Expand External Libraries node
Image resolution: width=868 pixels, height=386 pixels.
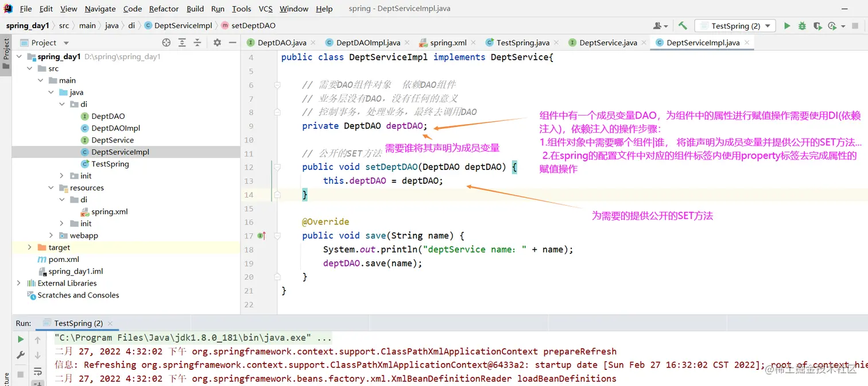point(19,283)
